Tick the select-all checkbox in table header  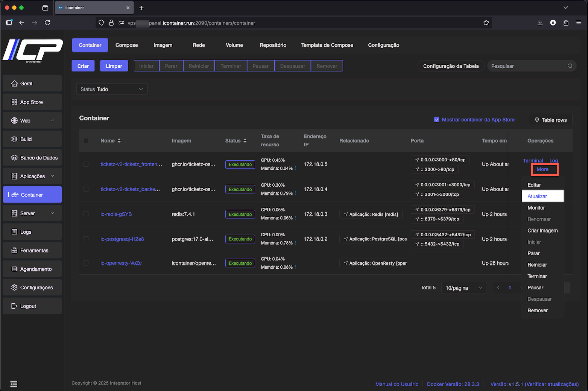pos(86,141)
